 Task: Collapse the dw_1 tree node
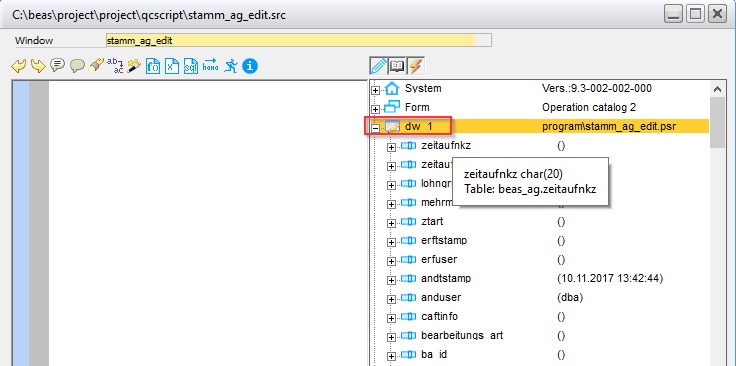point(376,128)
